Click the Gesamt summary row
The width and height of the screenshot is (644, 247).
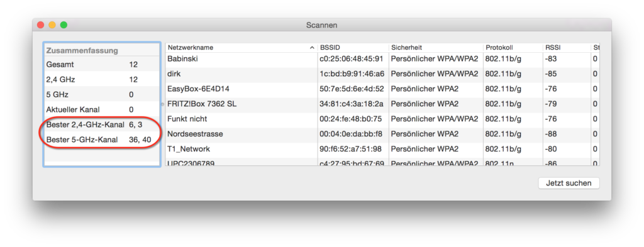[101, 64]
